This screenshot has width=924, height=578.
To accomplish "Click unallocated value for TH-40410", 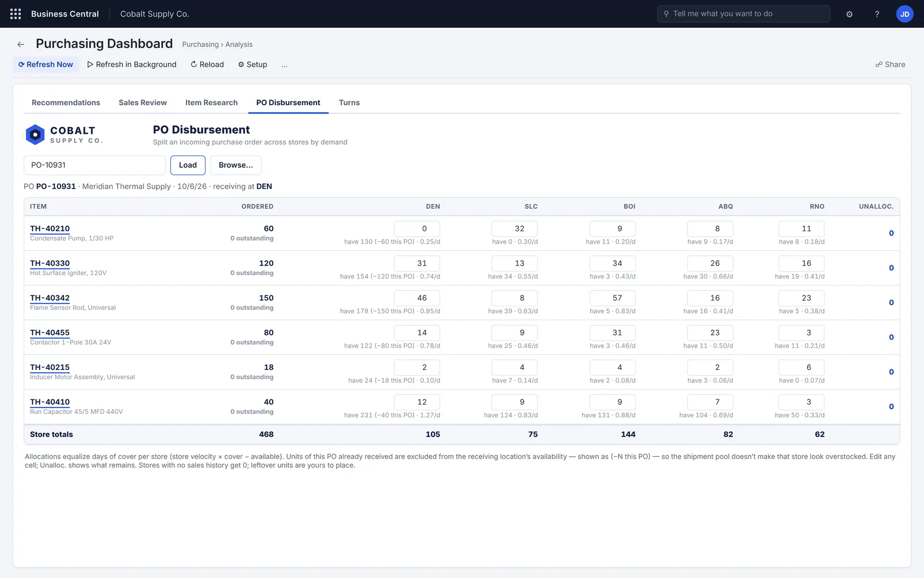I will click(891, 407).
